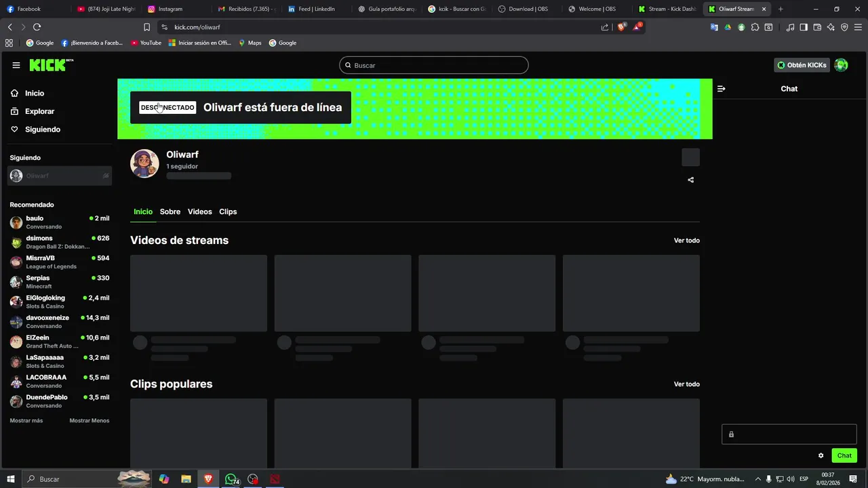Open recommended channel MisrraVB

(x=60, y=262)
